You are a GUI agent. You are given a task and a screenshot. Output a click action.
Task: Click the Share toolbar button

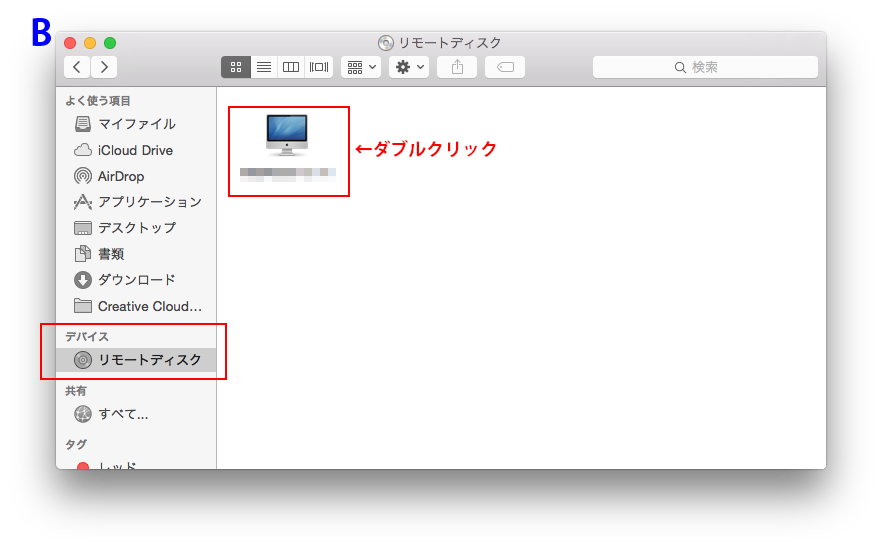tap(457, 67)
